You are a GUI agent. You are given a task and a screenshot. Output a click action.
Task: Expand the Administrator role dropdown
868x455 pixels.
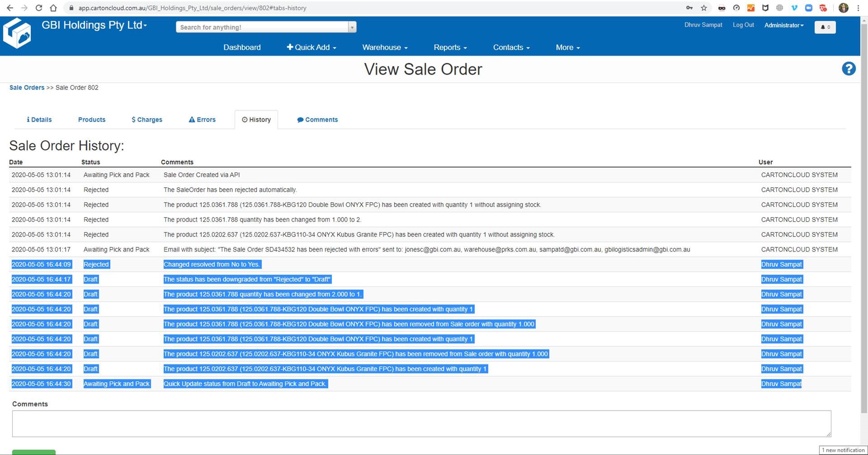(x=784, y=25)
